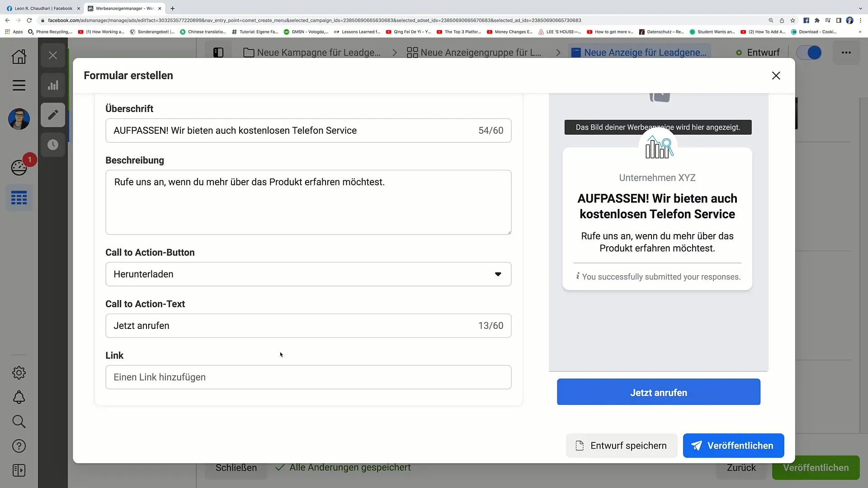This screenshot has width=868, height=488.
Task: Open Chinese translatio... bookmark
Action: pyautogui.click(x=203, y=32)
